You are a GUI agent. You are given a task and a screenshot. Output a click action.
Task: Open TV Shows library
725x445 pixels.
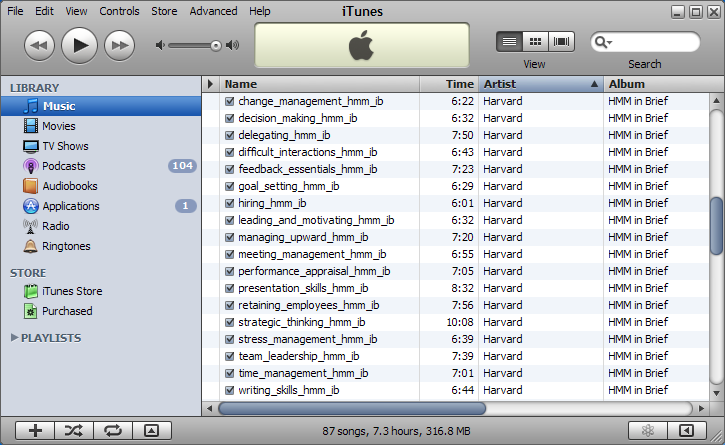(x=101, y=146)
